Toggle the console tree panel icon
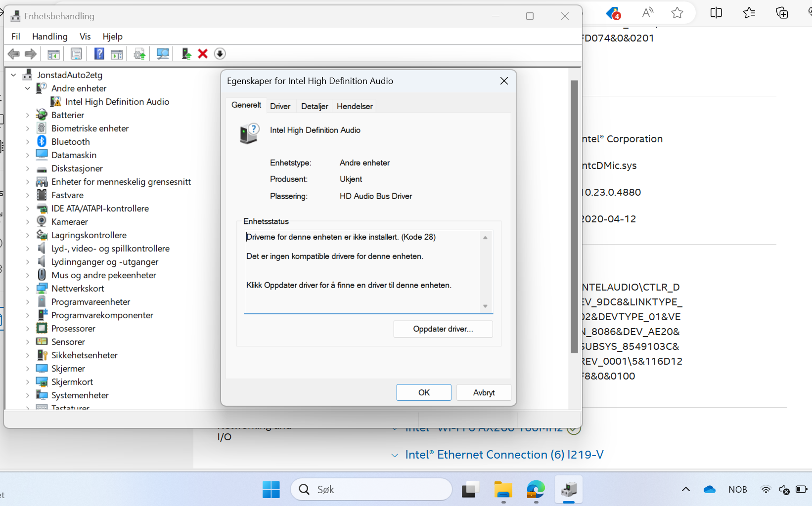 click(53, 54)
